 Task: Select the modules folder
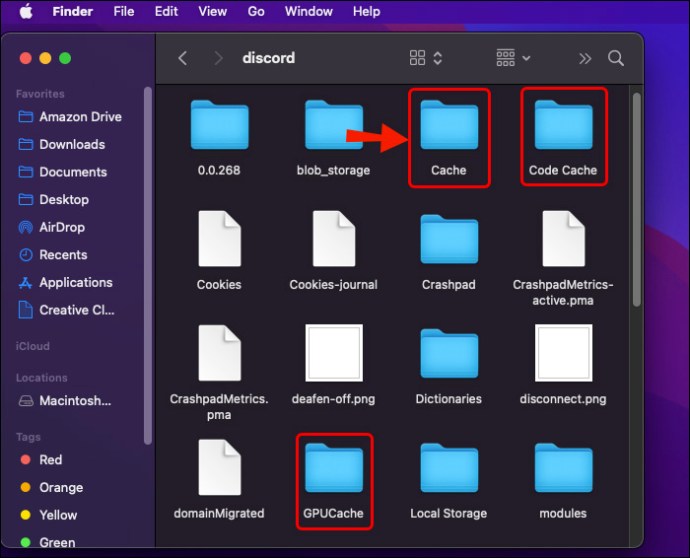[x=563, y=481]
